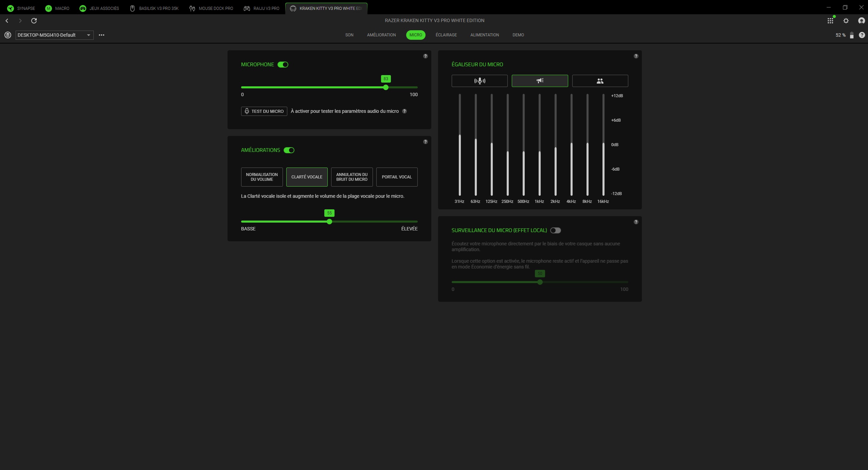Viewport: 868px width, 470px height.
Task: Toggle the Microphone switch off
Action: tap(283, 65)
